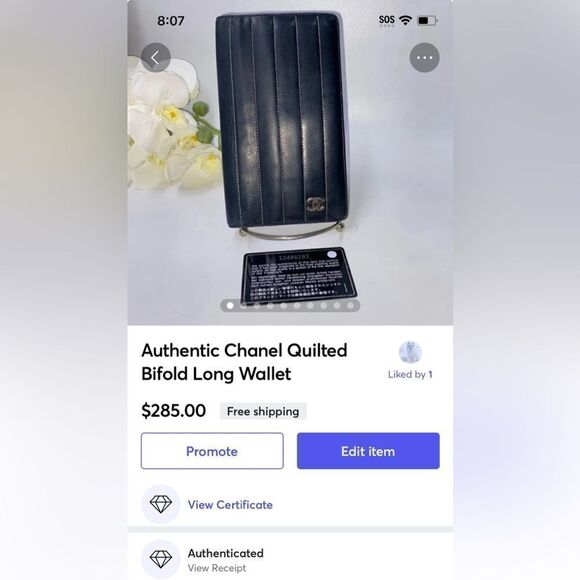
Task: Tap the Liked by 1 label
Action: pos(410,374)
